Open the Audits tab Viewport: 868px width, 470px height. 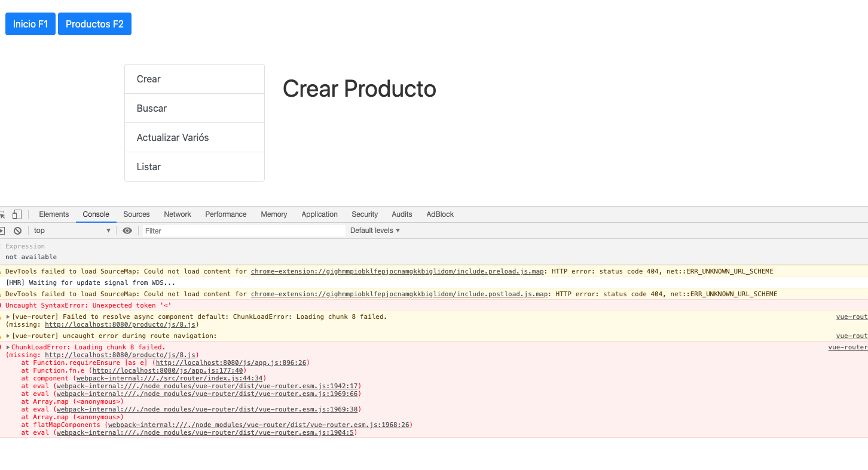pyautogui.click(x=402, y=214)
